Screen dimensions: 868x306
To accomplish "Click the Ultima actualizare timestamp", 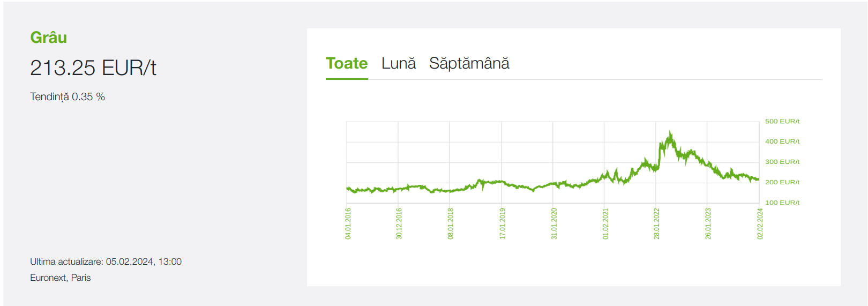I will point(106,262).
